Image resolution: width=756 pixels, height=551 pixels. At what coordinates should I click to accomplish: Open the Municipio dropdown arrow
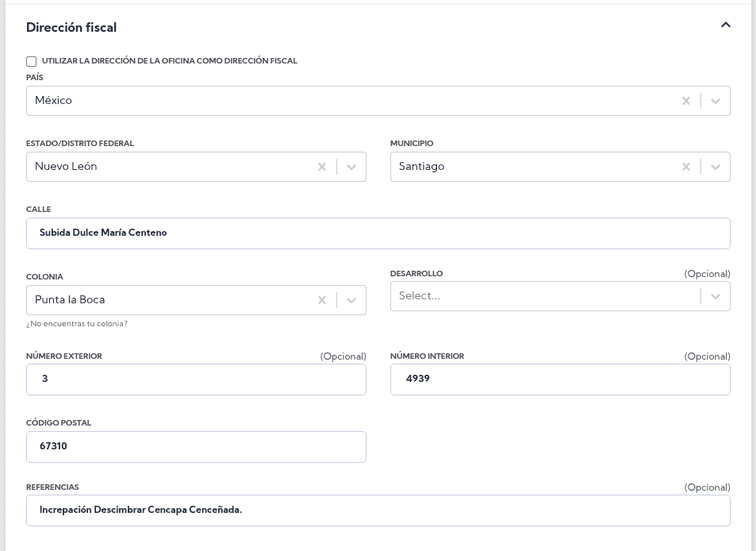(716, 167)
